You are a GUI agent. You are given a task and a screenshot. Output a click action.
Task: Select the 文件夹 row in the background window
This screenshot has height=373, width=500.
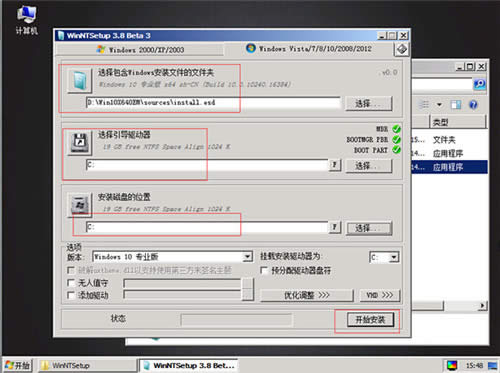pyautogui.click(x=449, y=140)
